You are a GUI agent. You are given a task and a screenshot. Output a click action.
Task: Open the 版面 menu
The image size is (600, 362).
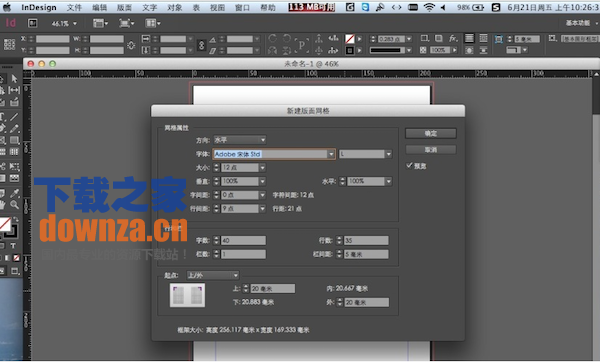pyautogui.click(x=124, y=7)
